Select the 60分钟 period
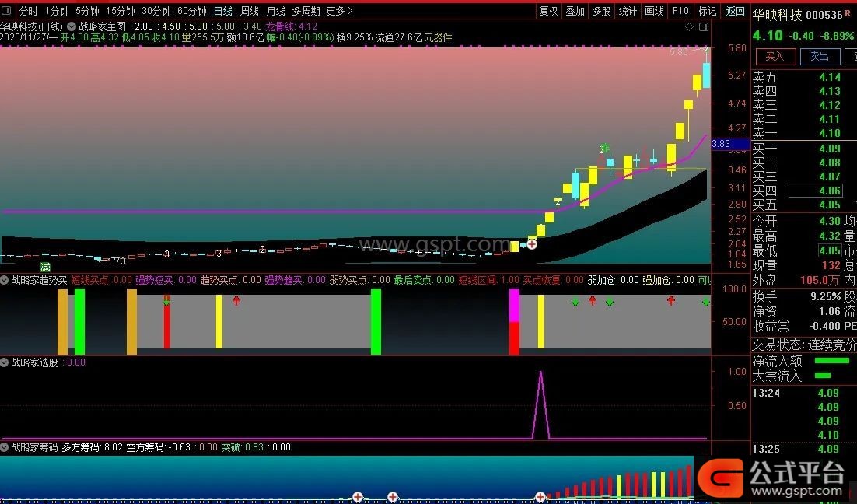 pos(192,11)
